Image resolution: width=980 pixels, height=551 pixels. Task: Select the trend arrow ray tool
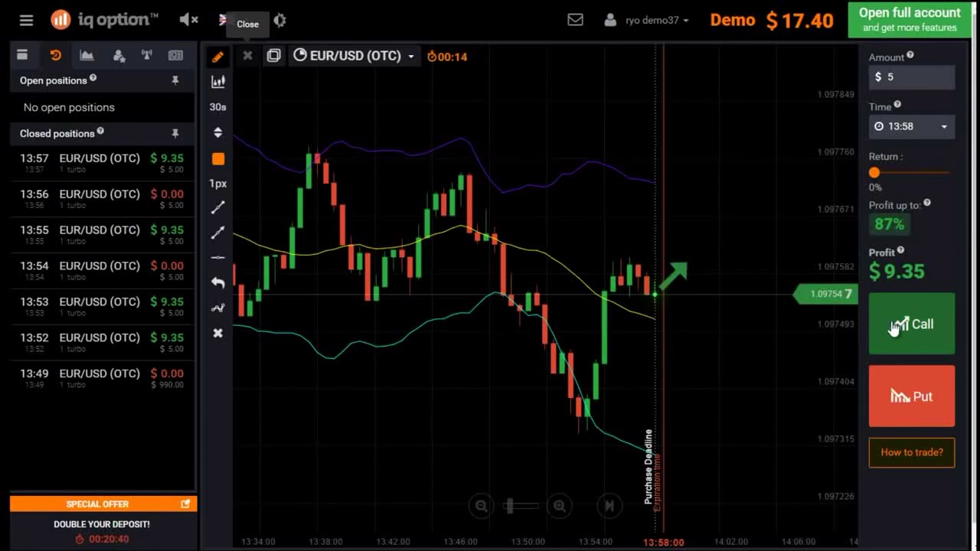[218, 233]
